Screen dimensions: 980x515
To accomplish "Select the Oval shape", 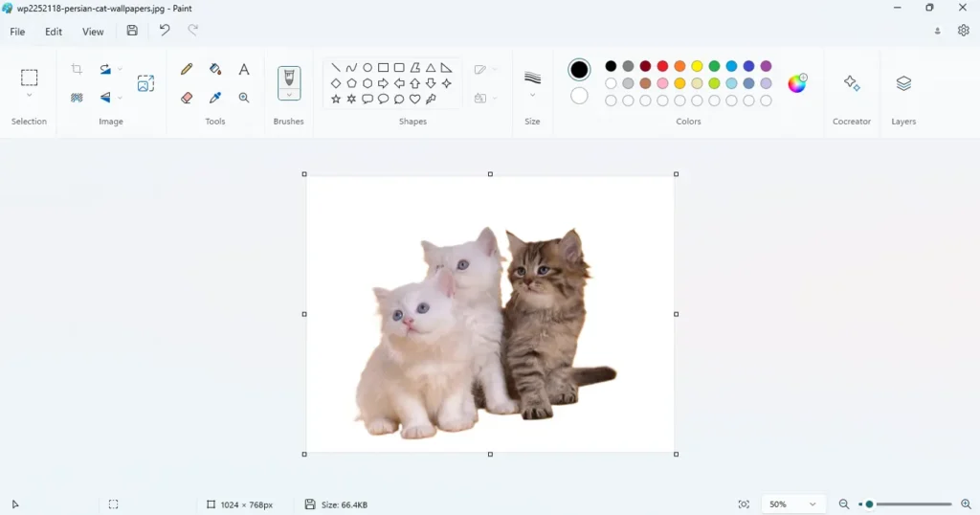I will coord(367,68).
